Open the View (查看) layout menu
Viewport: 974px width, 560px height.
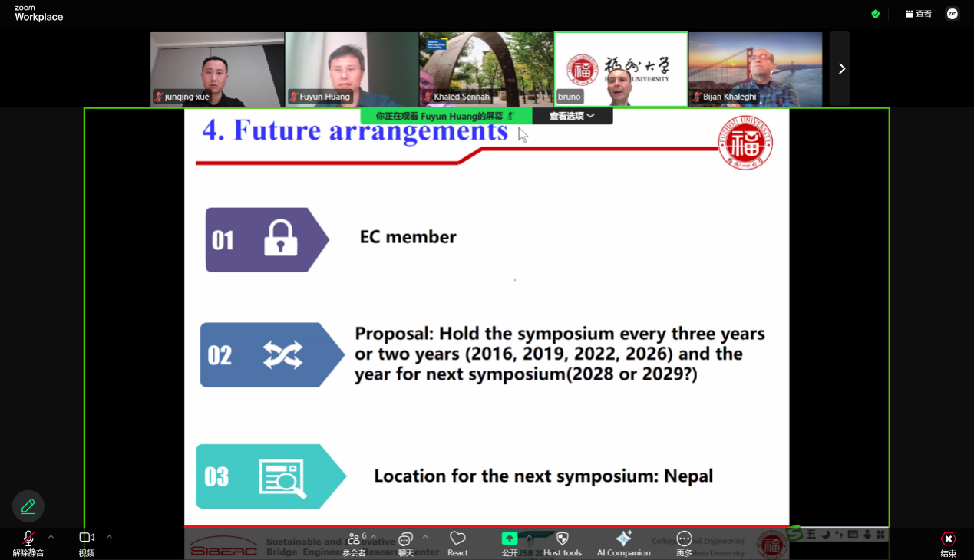(x=919, y=14)
